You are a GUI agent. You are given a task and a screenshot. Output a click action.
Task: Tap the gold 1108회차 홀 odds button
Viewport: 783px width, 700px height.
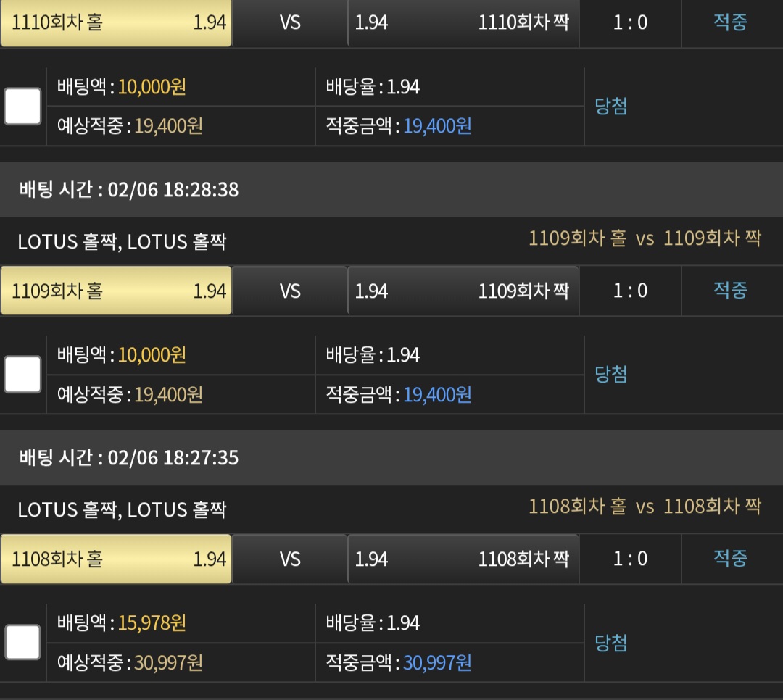tap(116, 559)
